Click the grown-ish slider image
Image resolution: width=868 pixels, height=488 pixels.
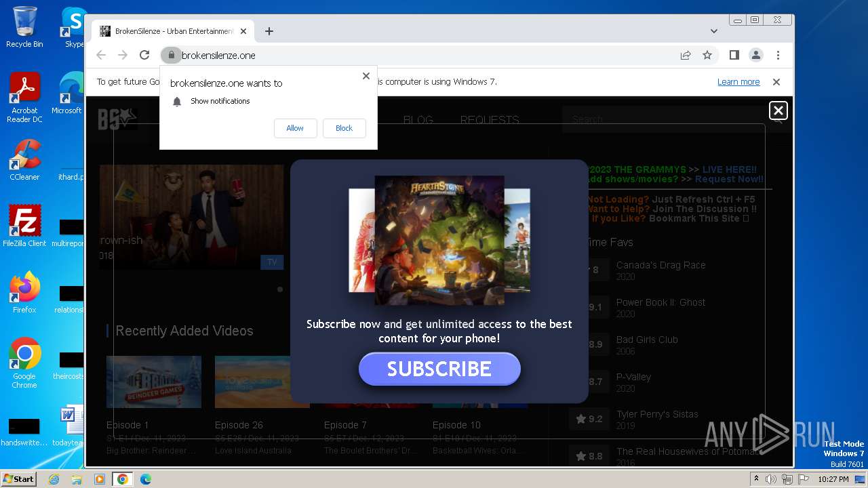pyautogui.click(x=192, y=217)
